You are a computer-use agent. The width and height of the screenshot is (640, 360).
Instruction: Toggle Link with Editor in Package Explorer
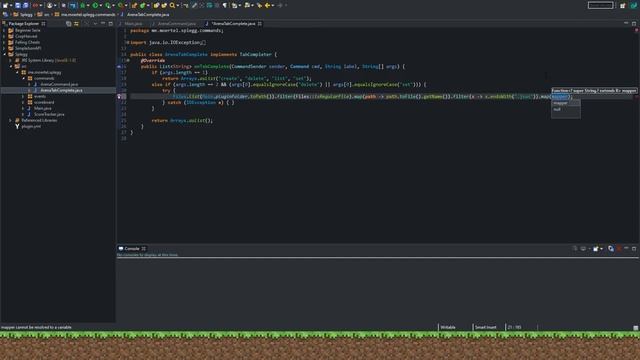click(76, 24)
